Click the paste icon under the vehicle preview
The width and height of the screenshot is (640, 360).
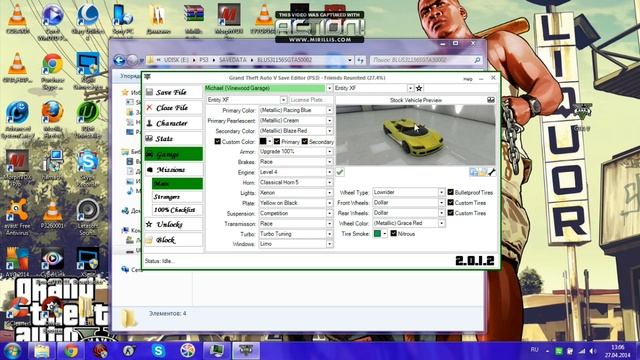pos(483,172)
